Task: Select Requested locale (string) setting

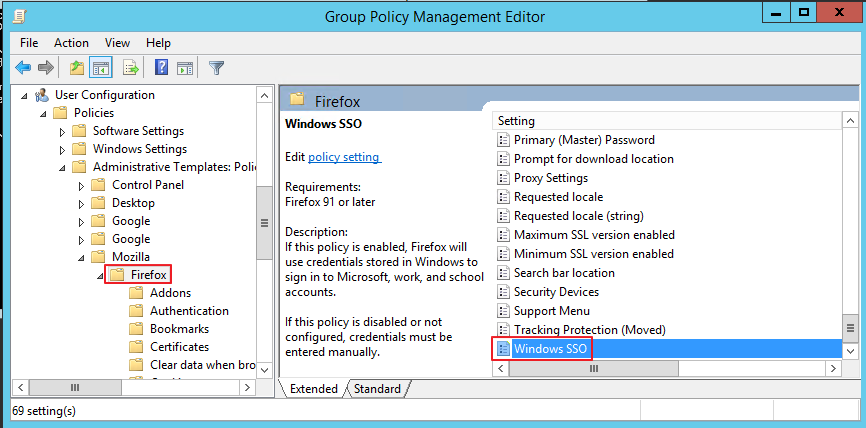Action: pos(579,216)
